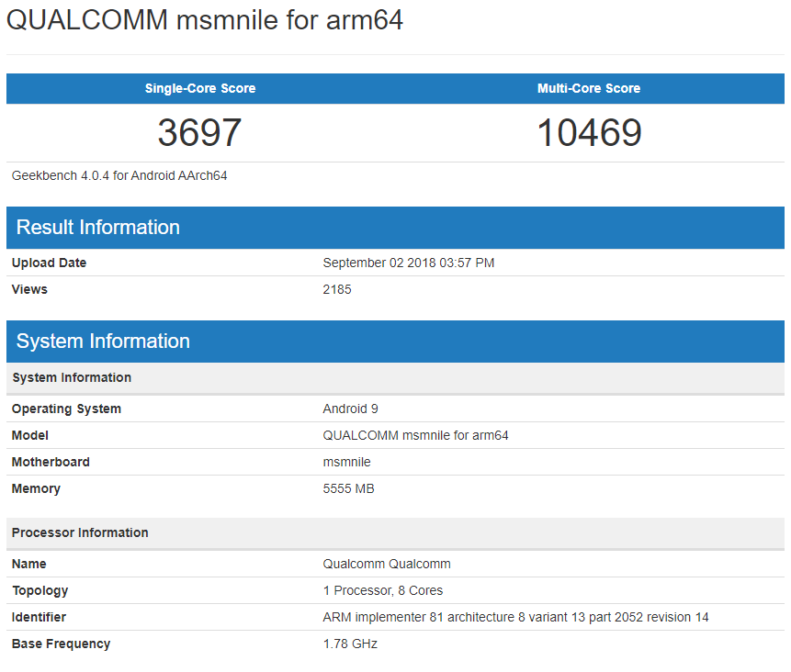Image resolution: width=791 pixels, height=672 pixels.
Task: Select the System Information gray subsection header
Action: (72, 377)
